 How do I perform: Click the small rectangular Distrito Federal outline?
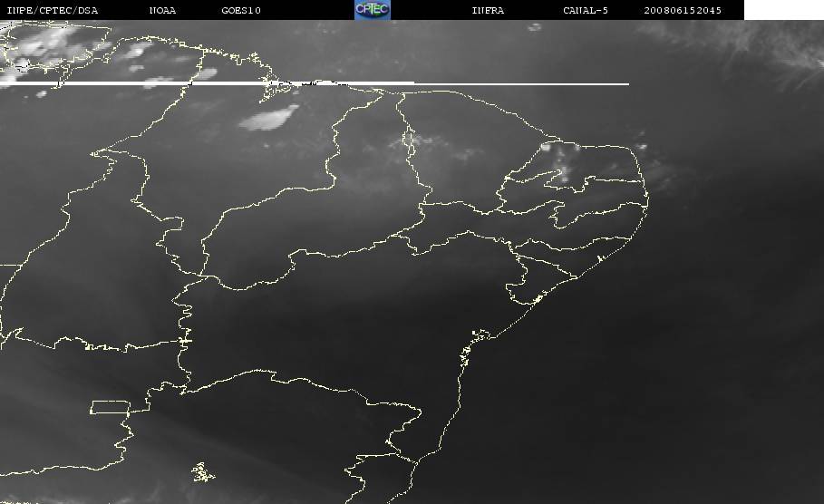click(x=110, y=407)
